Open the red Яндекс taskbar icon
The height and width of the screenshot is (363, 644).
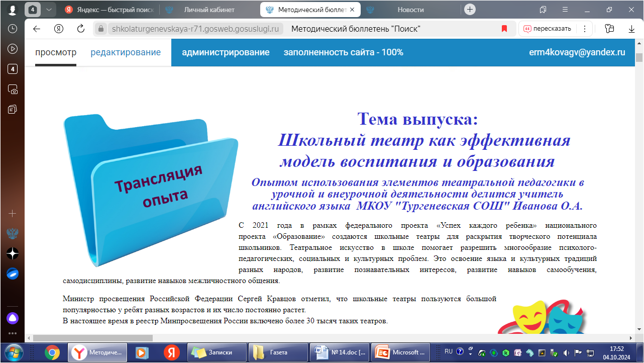click(171, 352)
